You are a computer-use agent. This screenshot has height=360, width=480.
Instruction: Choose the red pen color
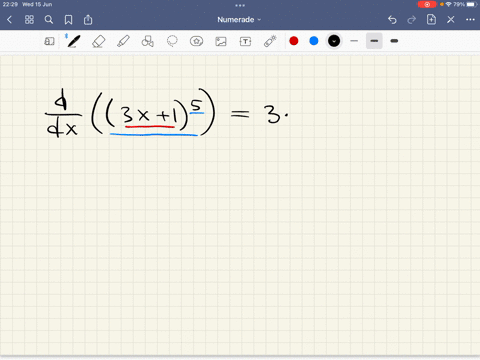pyautogui.click(x=294, y=41)
